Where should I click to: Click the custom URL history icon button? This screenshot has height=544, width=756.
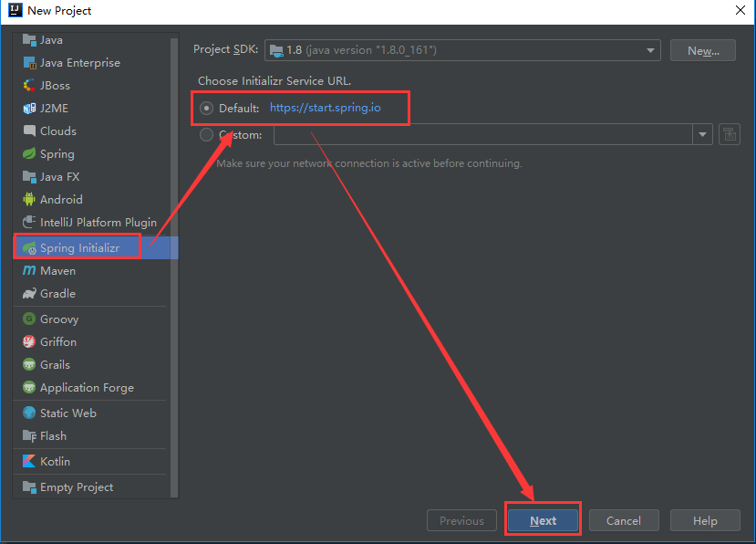click(730, 134)
